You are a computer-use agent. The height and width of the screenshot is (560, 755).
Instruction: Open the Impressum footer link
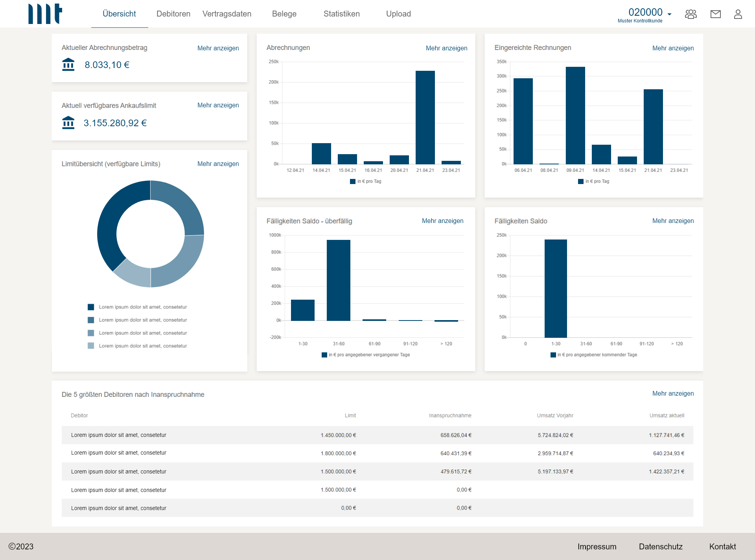(x=597, y=547)
